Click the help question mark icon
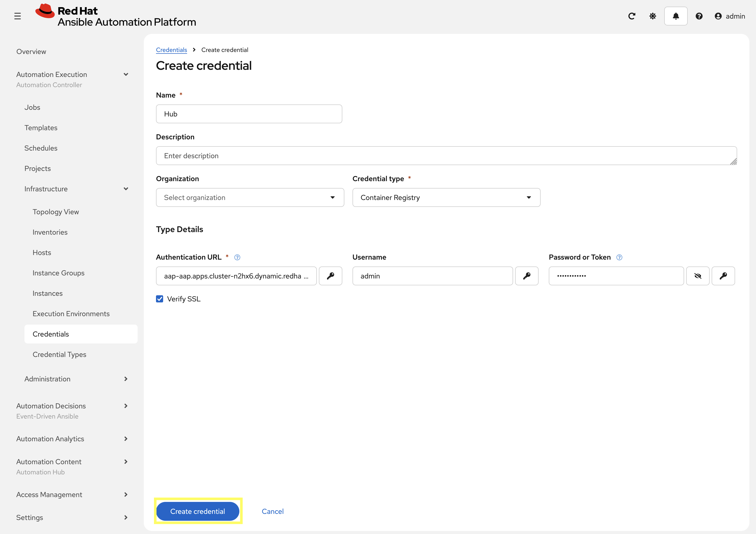Viewport: 756px width, 534px height. (699, 16)
